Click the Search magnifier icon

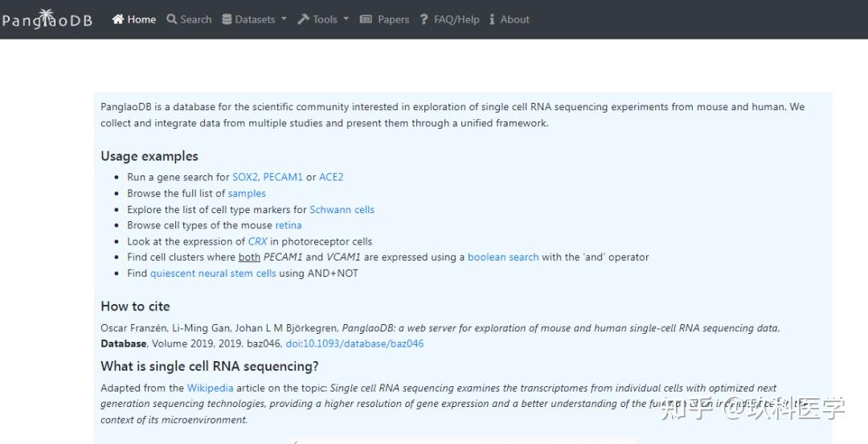tap(171, 19)
